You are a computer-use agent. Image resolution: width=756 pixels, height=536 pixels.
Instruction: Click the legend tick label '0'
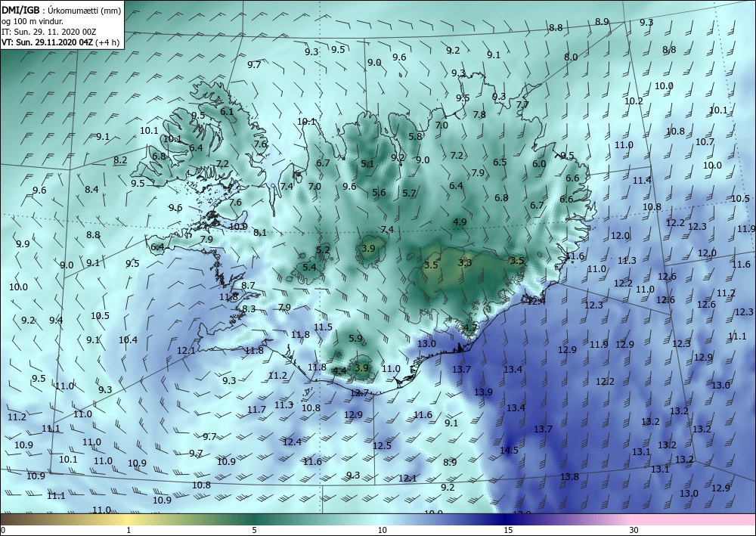click(x=2, y=530)
